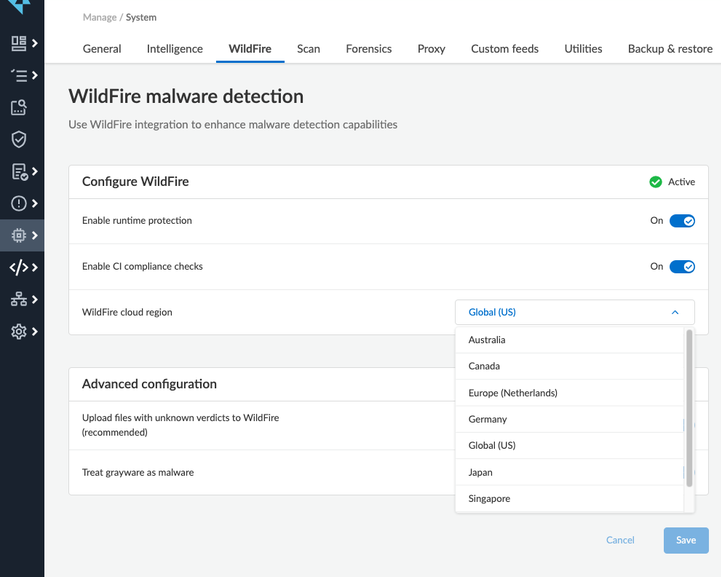The width and height of the screenshot is (721, 577).
Task: Click the Advanced configuration heading
Action: coord(149,384)
